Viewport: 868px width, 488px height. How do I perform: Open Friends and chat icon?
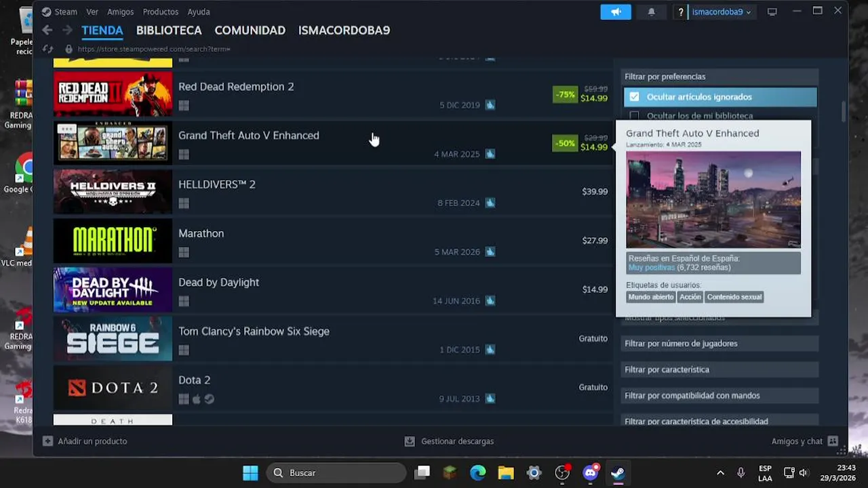(x=833, y=441)
